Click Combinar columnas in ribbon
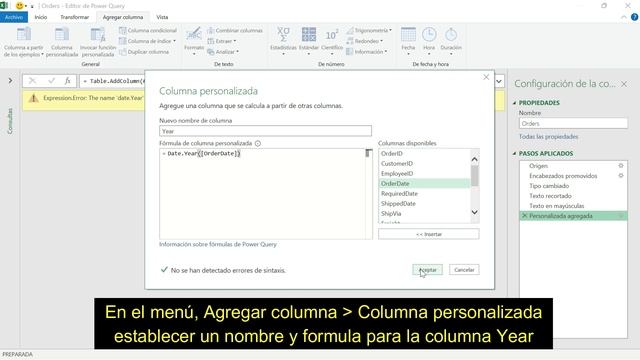The height and width of the screenshot is (360, 640). click(x=235, y=30)
